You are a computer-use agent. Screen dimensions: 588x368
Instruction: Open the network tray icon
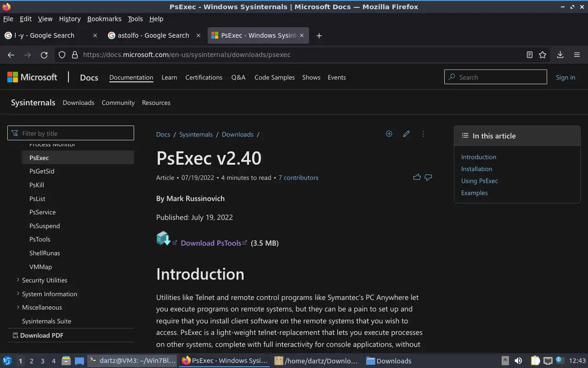pyautogui.click(x=548, y=361)
